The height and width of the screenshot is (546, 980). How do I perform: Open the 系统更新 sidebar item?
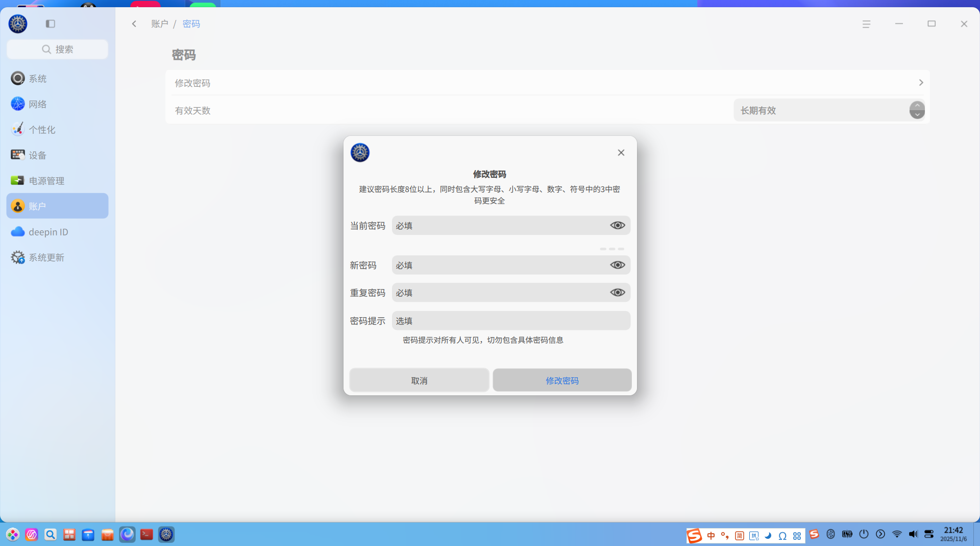[x=57, y=257]
